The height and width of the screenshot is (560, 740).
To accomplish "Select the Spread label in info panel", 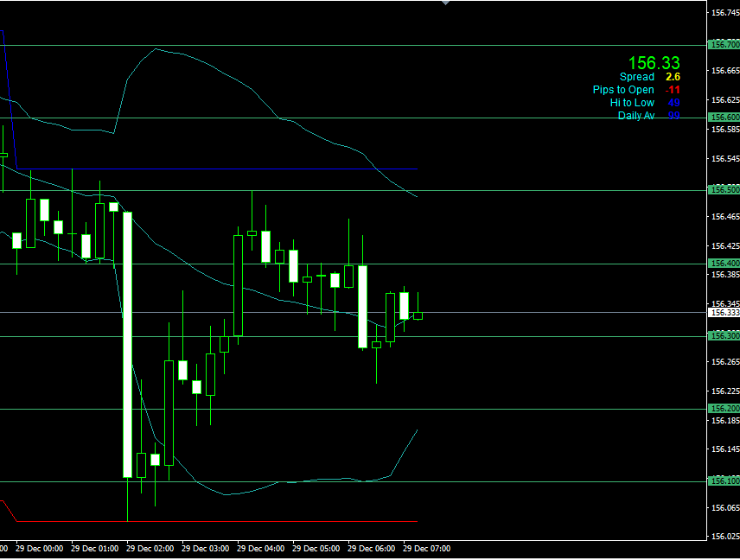I will [637, 77].
